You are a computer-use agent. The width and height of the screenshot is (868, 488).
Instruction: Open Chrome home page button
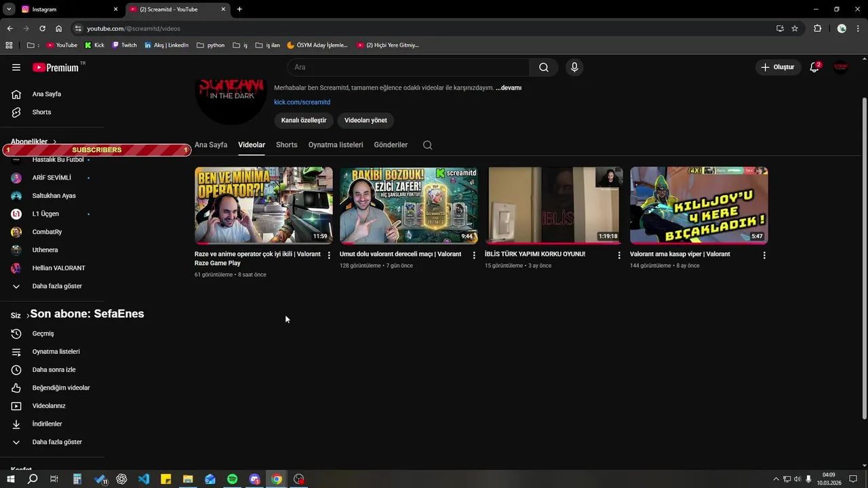59,28
